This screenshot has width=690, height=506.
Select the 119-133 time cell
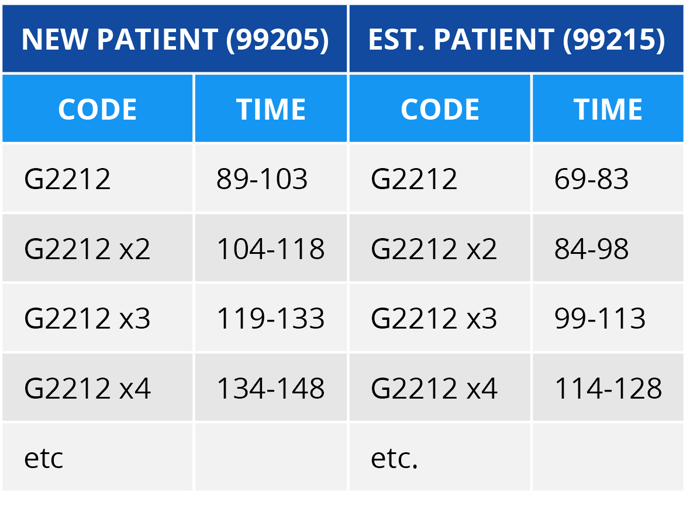(x=270, y=318)
